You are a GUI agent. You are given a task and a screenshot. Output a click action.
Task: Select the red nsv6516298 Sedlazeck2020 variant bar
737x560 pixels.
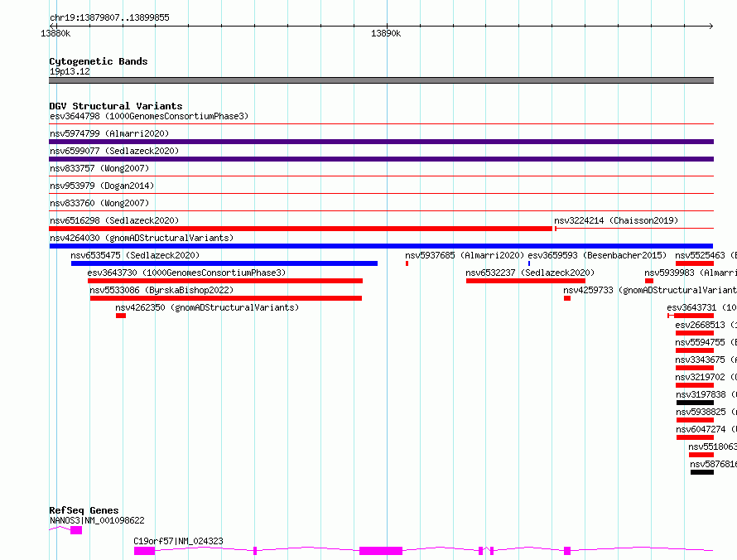300,229
